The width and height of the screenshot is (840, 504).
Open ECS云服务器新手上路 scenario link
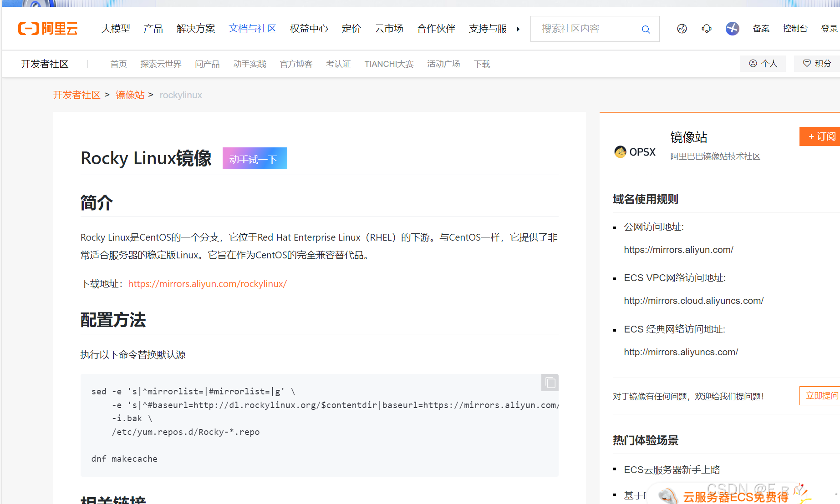pos(672,470)
